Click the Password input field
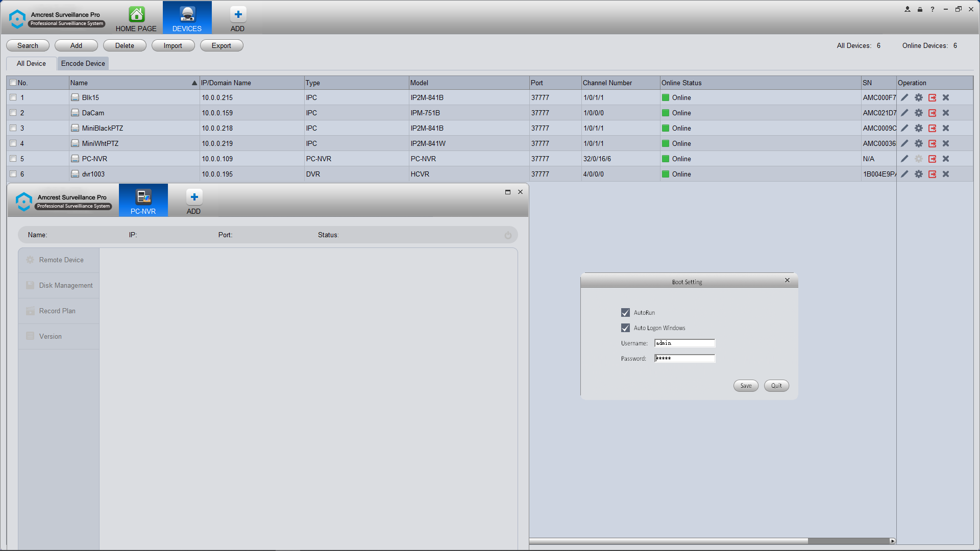This screenshot has width=980, height=551. tap(685, 359)
